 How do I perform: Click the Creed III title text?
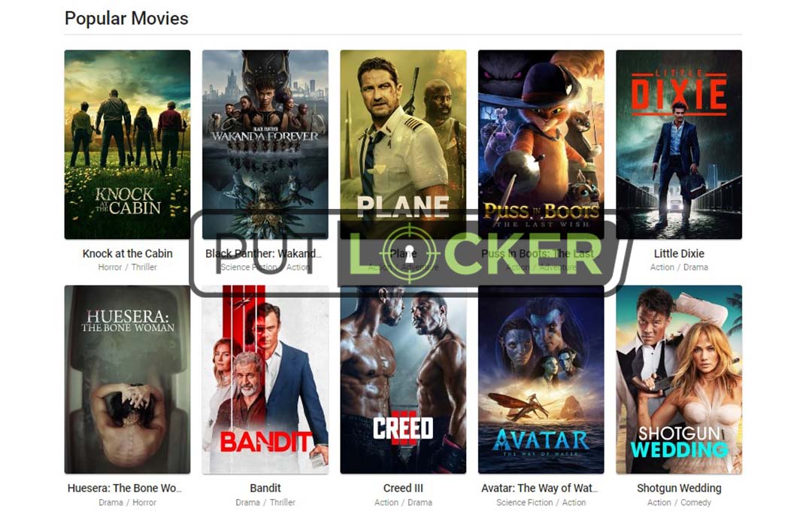pyautogui.click(x=403, y=488)
